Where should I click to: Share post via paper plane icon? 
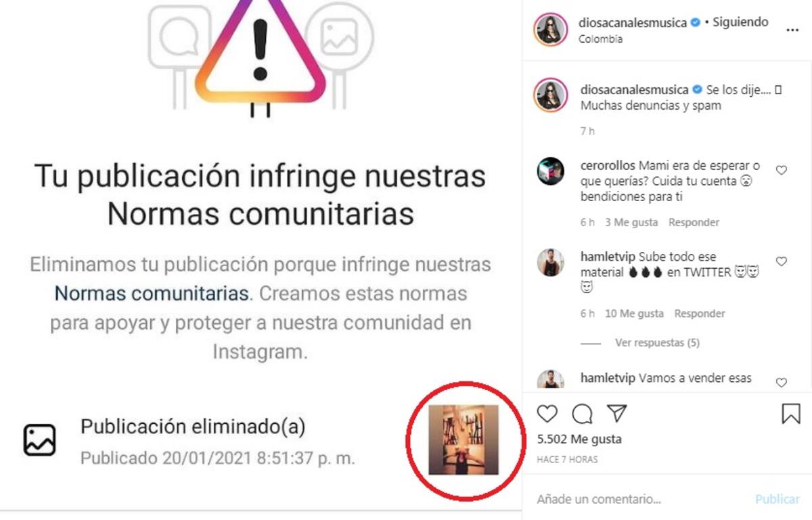(x=616, y=413)
